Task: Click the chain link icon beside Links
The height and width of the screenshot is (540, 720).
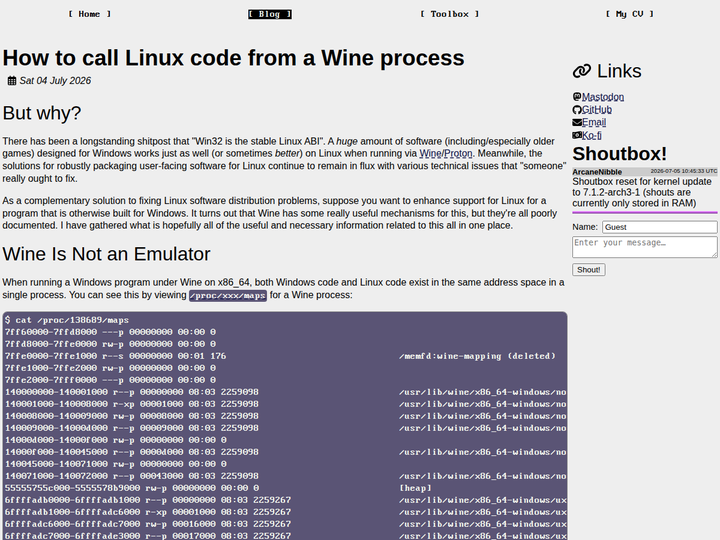Action: click(x=582, y=71)
